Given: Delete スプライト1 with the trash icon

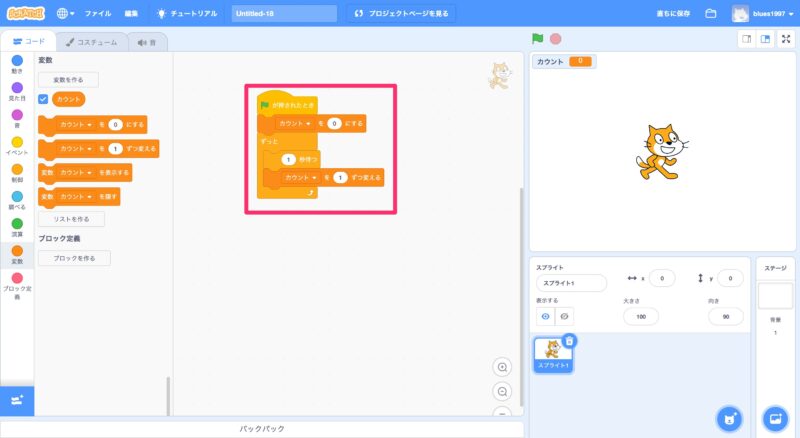Looking at the screenshot, I should [569, 341].
